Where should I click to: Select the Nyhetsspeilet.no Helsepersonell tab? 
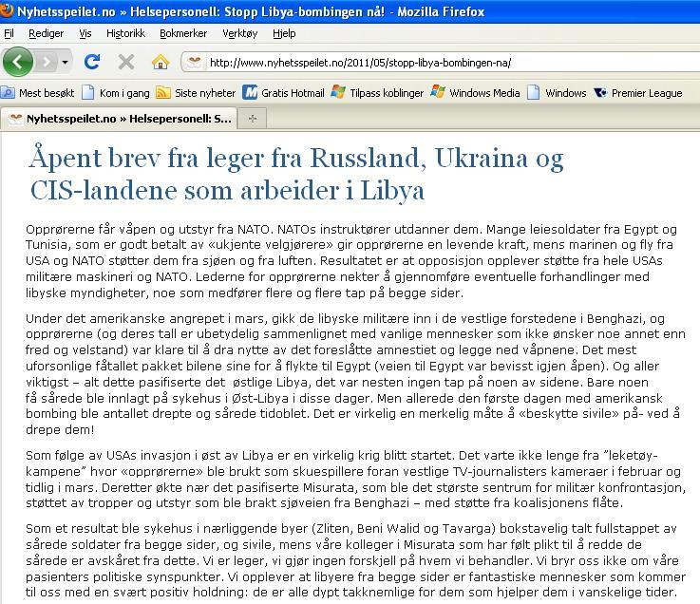119,119
